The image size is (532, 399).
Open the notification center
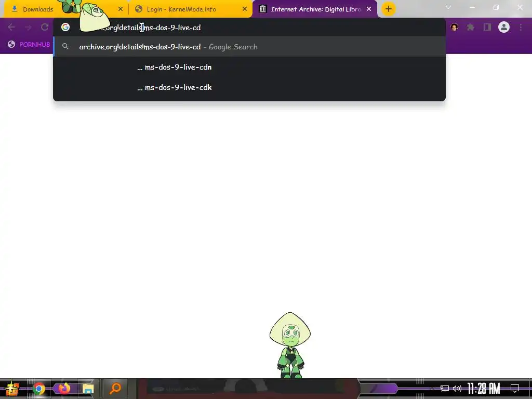click(515, 389)
